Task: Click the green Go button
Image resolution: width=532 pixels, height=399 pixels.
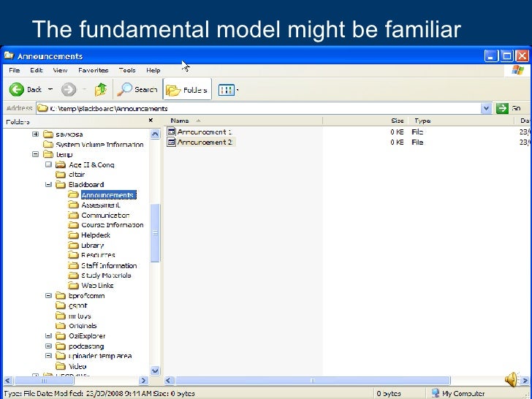Action: 502,109
